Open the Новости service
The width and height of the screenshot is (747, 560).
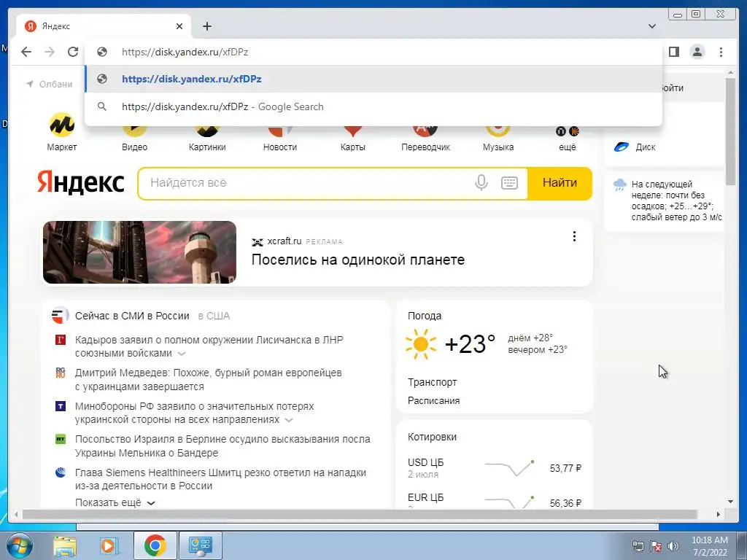pyautogui.click(x=280, y=138)
